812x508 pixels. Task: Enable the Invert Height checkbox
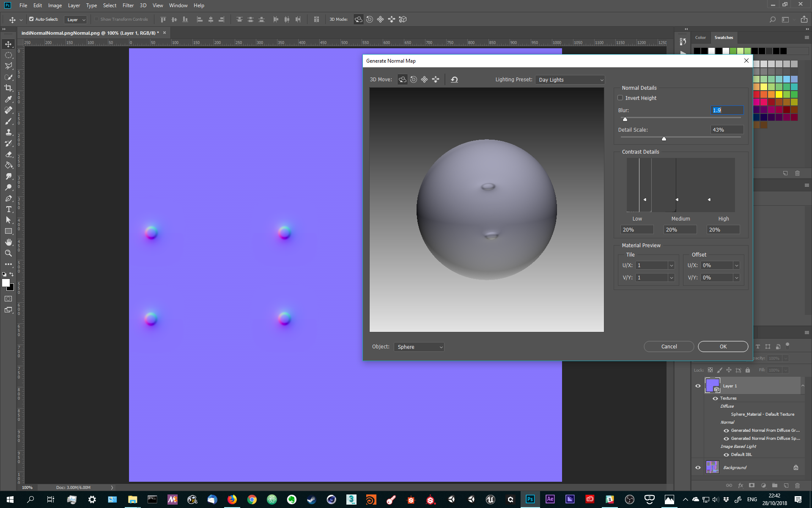click(620, 98)
